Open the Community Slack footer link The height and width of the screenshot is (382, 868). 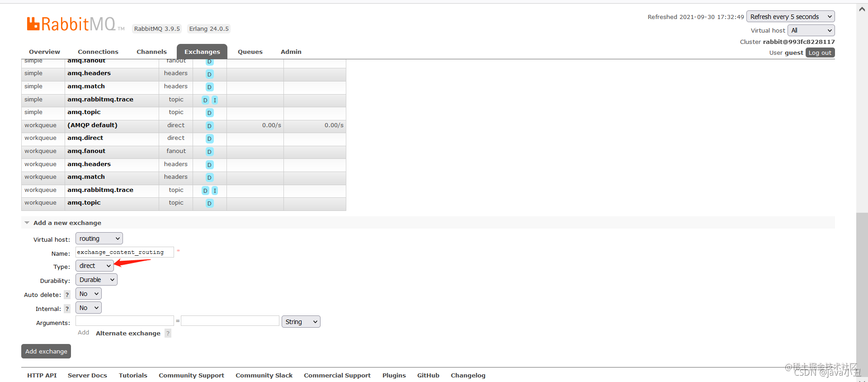pyautogui.click(x=264, y=375)
